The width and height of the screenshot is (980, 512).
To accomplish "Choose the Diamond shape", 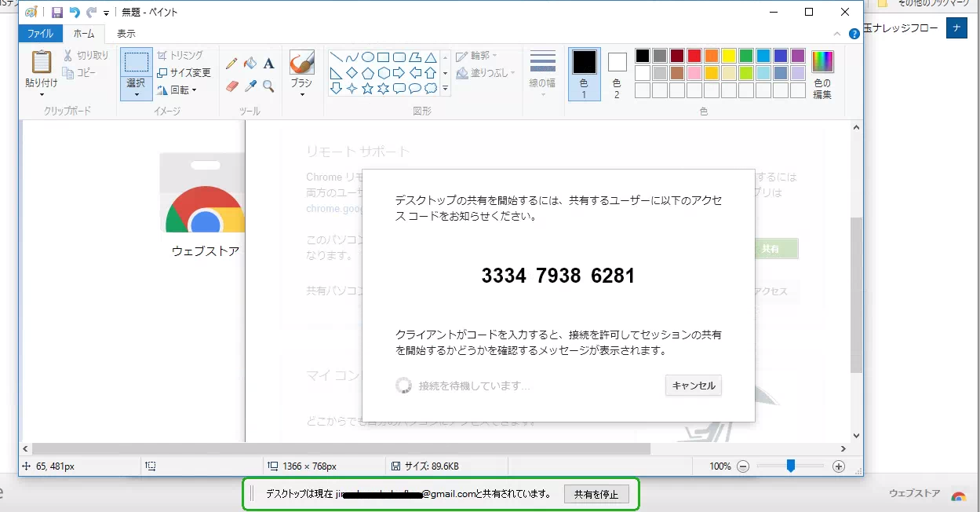I will (352, 73).
